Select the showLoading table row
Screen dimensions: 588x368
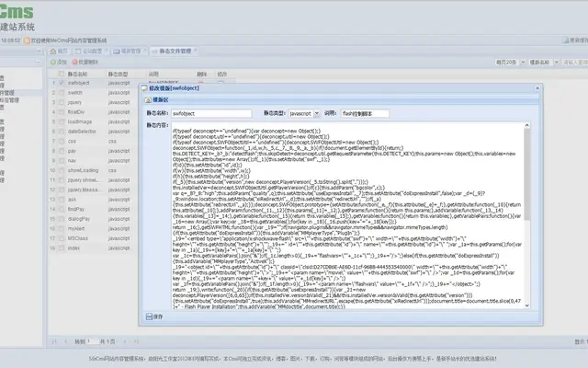point(94,170)
